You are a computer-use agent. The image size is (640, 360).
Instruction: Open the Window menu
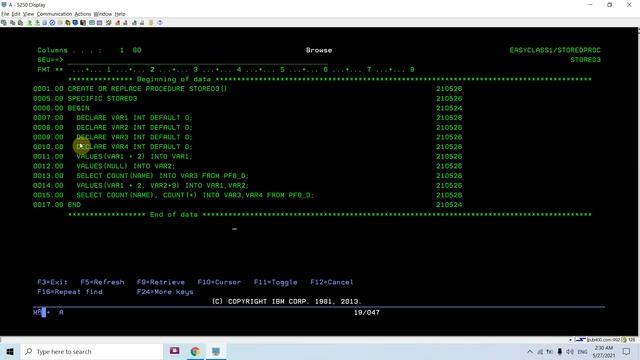pyautogui.click(x=102, y=14)
